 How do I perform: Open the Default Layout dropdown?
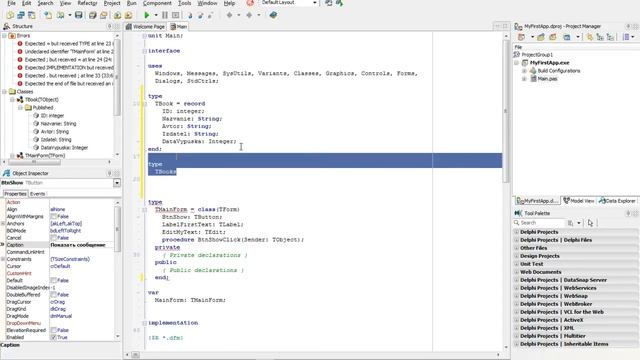tap(315, 3)
